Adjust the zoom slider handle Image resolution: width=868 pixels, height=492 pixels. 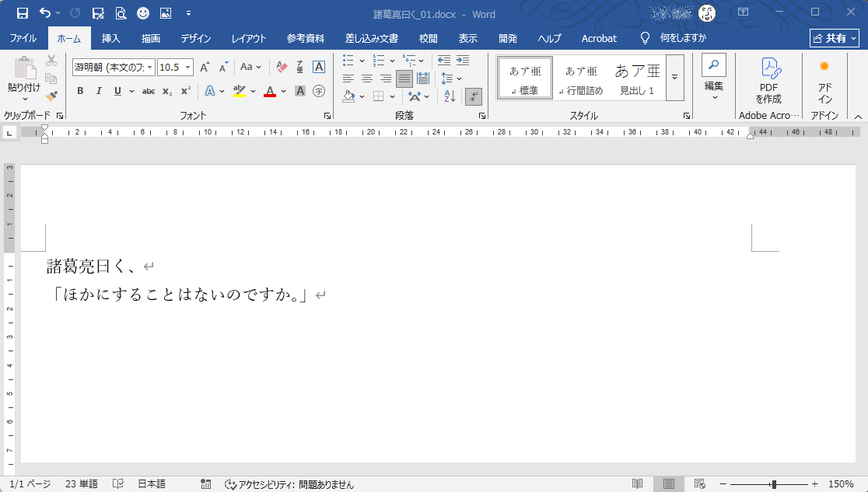[774, 484]
